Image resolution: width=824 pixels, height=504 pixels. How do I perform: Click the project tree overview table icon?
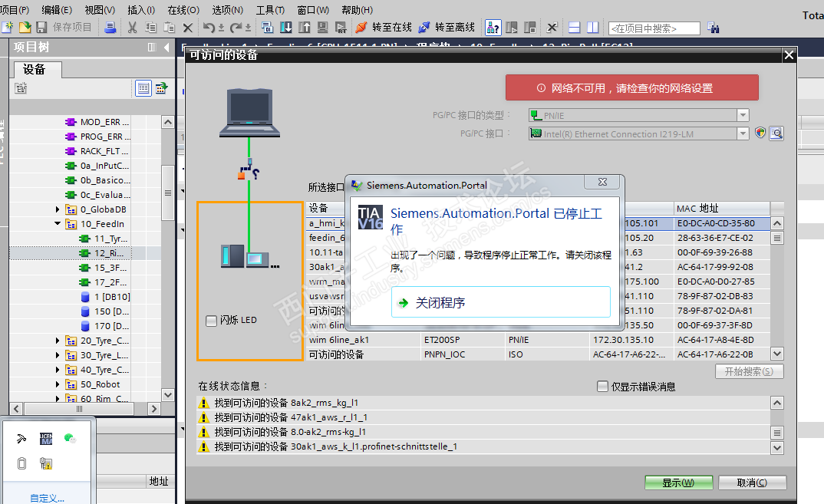click(143, 88)
